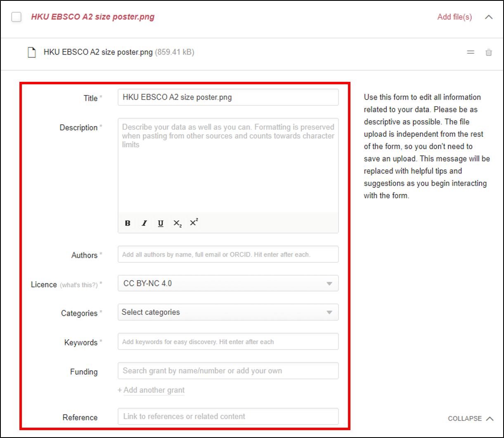Tick the checkbox beside HKU EBSCO poster title
Screen dimensions: 504x438
[x=17, y=17]
